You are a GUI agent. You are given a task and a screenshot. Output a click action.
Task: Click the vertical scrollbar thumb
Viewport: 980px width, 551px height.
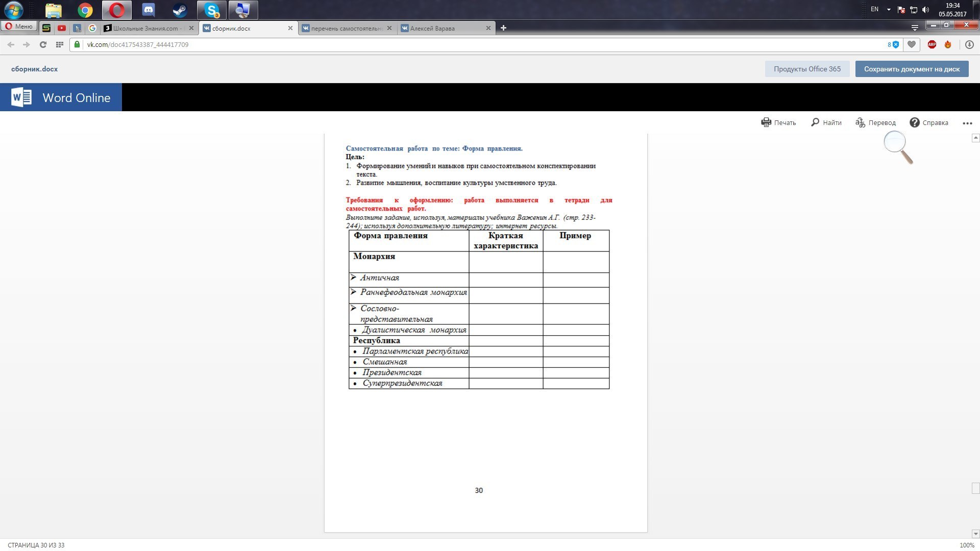(x=975, y=488)
